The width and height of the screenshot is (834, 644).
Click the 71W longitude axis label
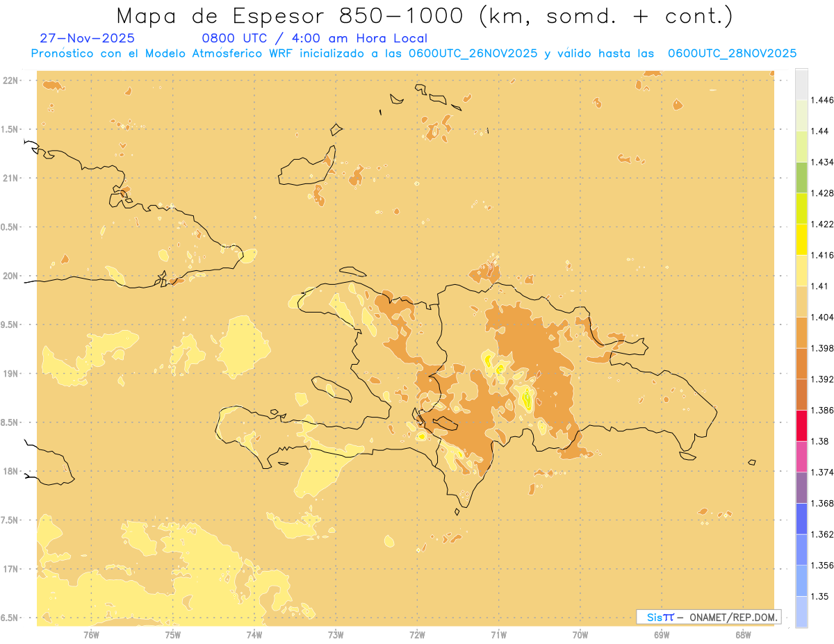coord(498,634)
